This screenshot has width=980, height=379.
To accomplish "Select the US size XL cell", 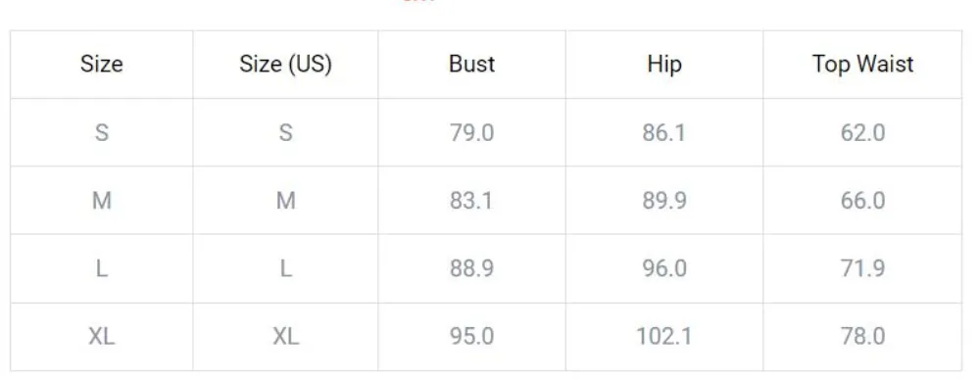I will [285, 337].
